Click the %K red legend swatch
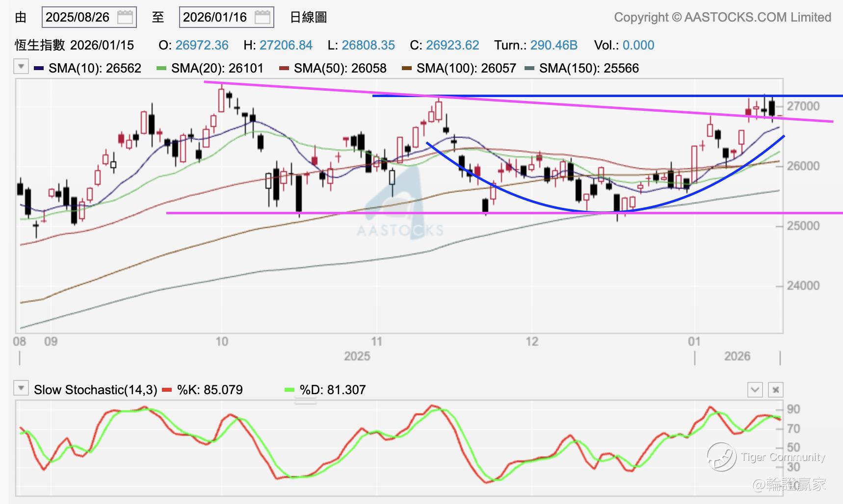The height and width of the screenshot is (504, 843). coord(167,390)
